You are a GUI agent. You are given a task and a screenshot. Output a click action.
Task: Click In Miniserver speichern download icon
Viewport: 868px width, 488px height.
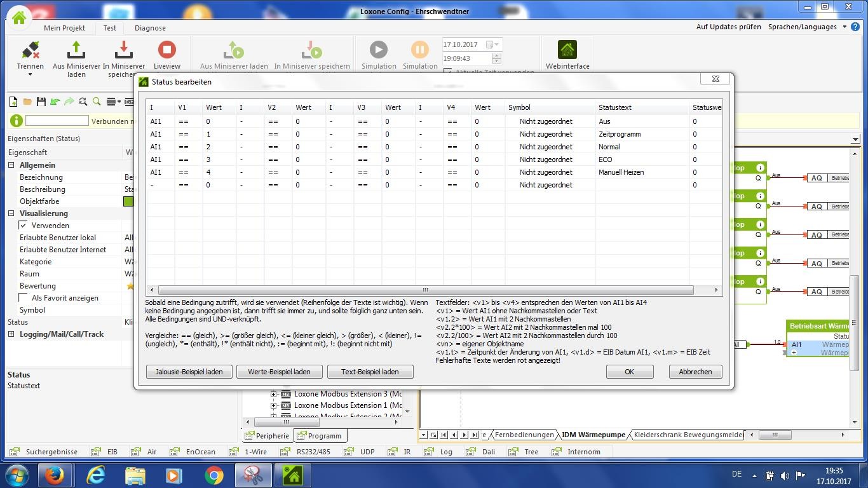tap(123, 50)
